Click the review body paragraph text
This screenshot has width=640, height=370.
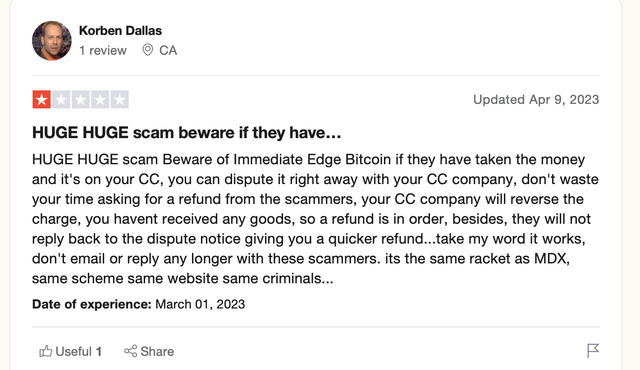[315, 219]
